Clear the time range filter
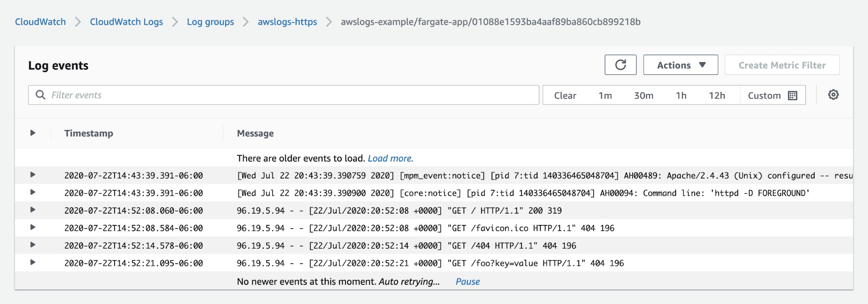This screenshot has width=868, height=304. pos(565,96)
